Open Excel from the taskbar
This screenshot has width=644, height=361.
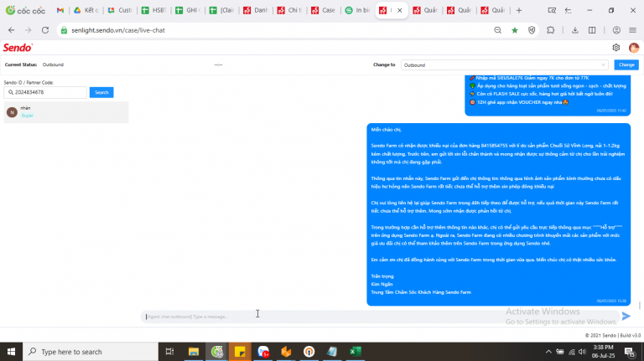356,352
